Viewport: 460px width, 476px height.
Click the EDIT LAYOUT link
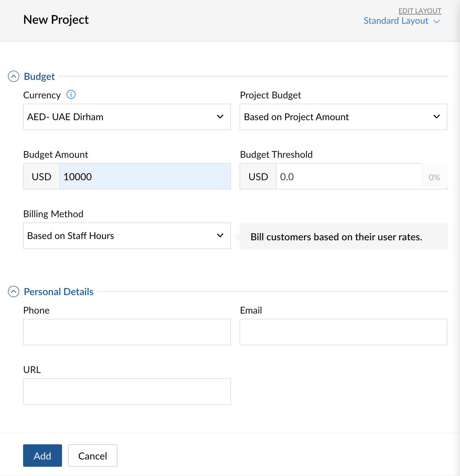[420, 11]
